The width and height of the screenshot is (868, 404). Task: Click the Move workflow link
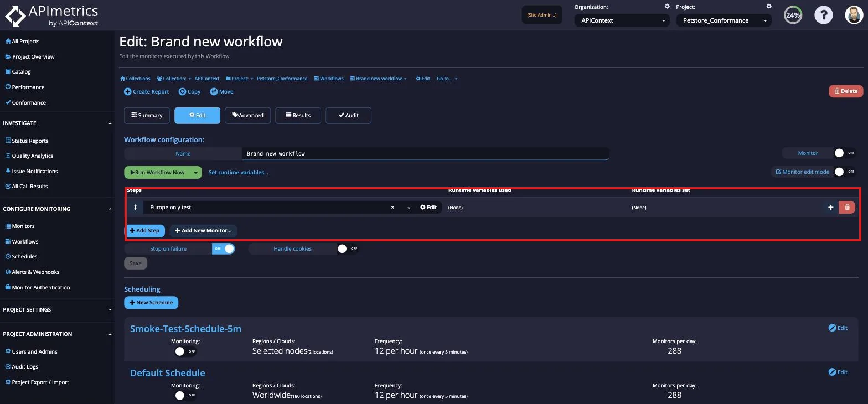(x=222, y=91)
